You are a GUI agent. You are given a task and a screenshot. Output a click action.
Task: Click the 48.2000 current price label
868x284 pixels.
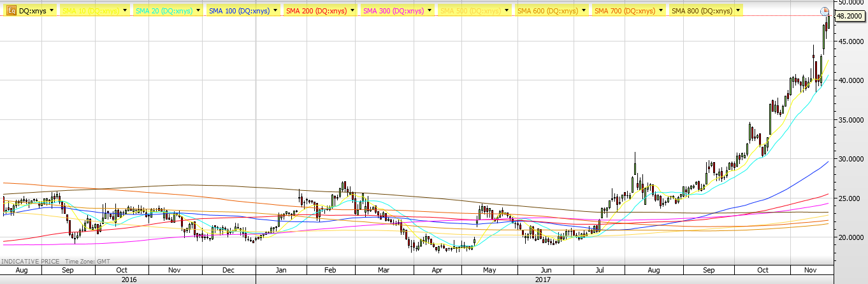coord(850,17)
